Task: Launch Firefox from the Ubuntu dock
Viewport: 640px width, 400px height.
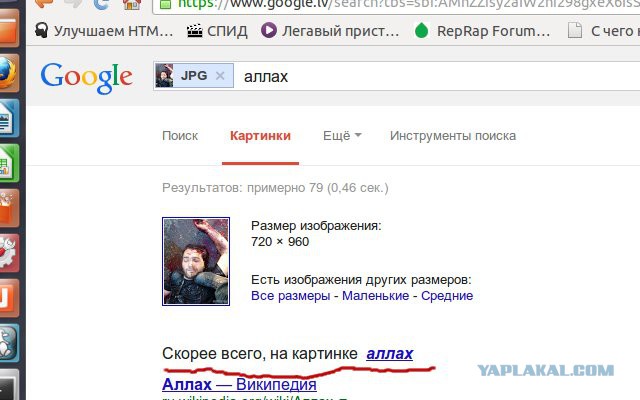Action: (8, 73)
